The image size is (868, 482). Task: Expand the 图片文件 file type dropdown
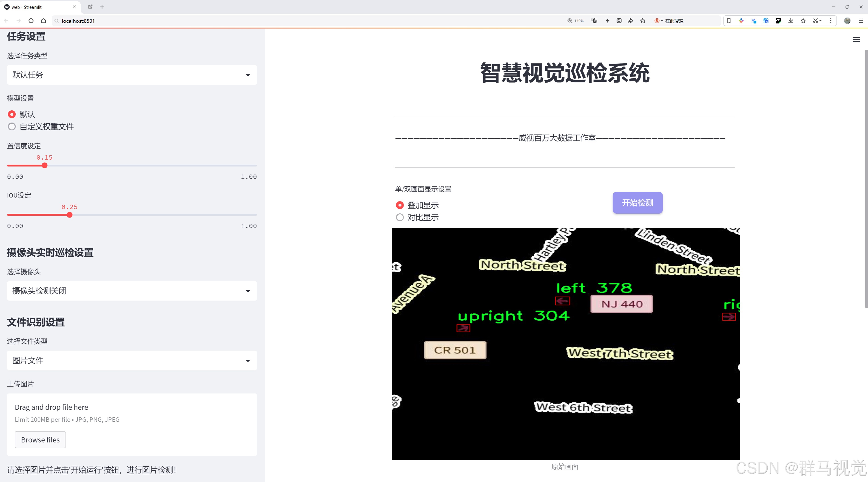(x=132, y=361)
